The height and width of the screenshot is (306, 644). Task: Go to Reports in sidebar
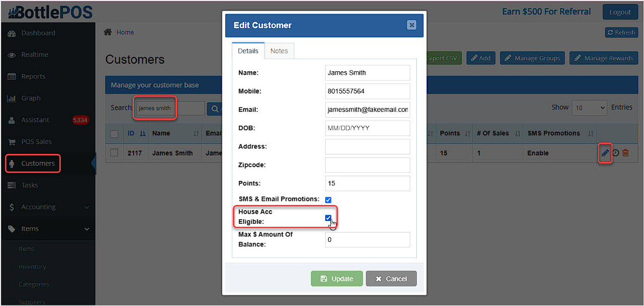tap(33, 76)
